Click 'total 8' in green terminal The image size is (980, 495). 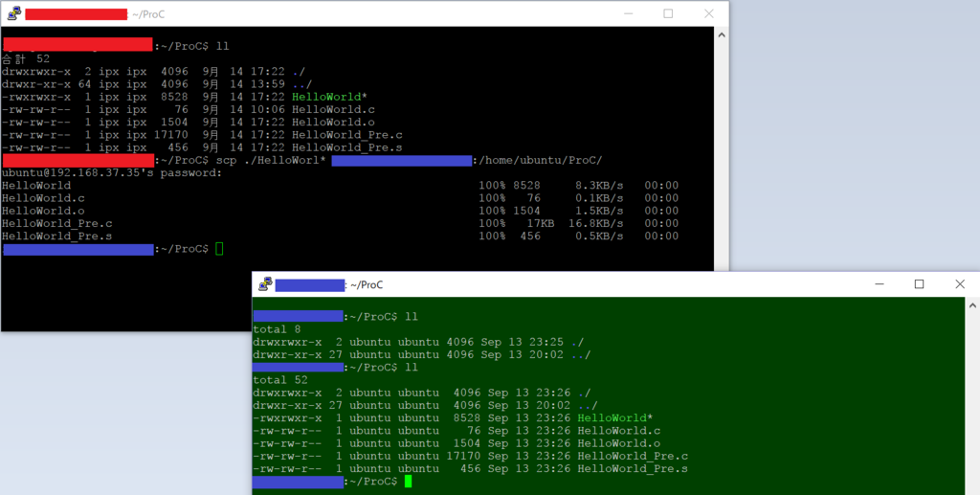click(278, 329)
